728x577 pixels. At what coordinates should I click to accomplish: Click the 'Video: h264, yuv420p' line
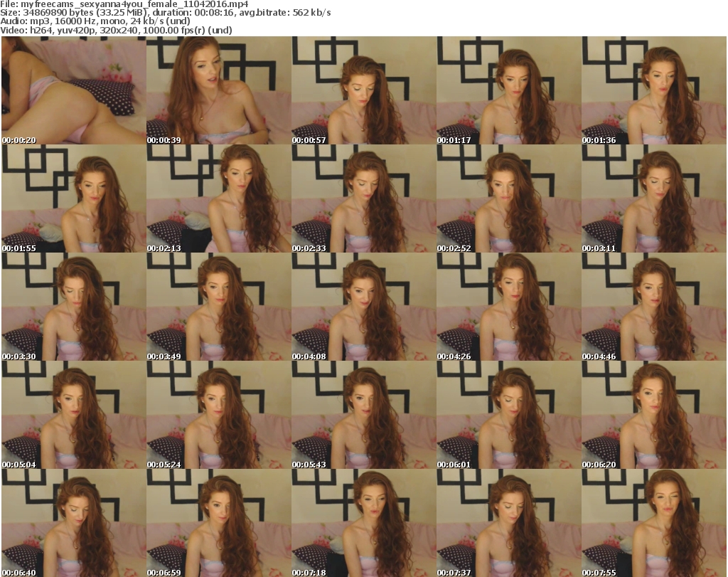click(116, 30)
